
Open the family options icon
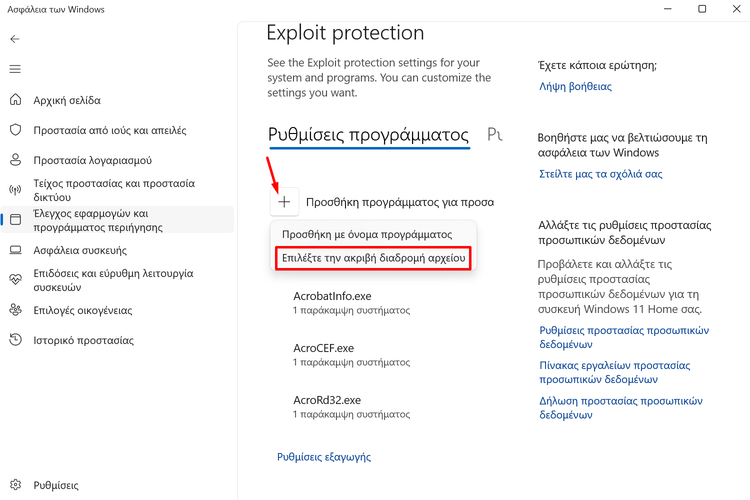point(15,310)
